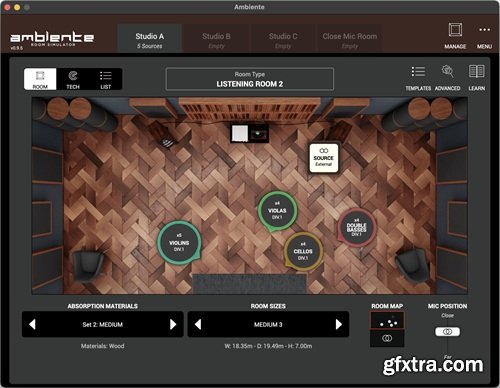
Task: Switch to Tech view
Action: click(73, 79)
